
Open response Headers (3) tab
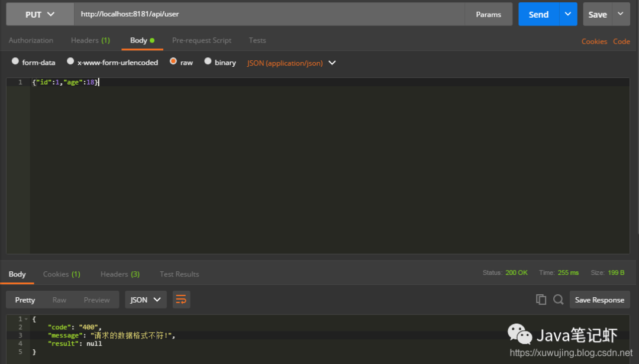tap(120, 274)
